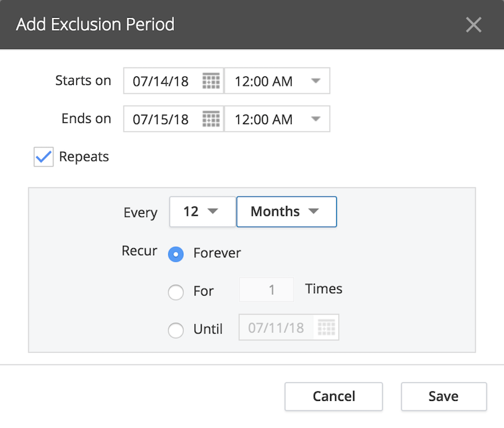Uncheck the Repeats checkbox

[43, 157]
